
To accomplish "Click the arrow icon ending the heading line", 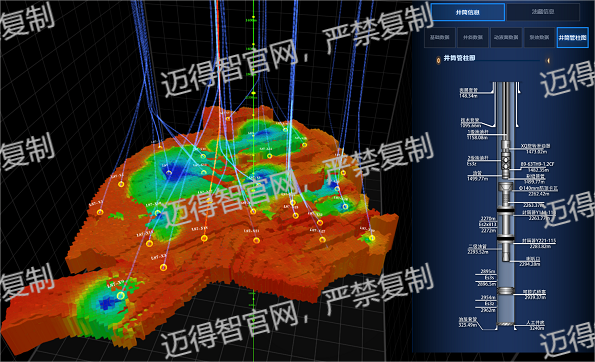I will [x=547, y=60].
